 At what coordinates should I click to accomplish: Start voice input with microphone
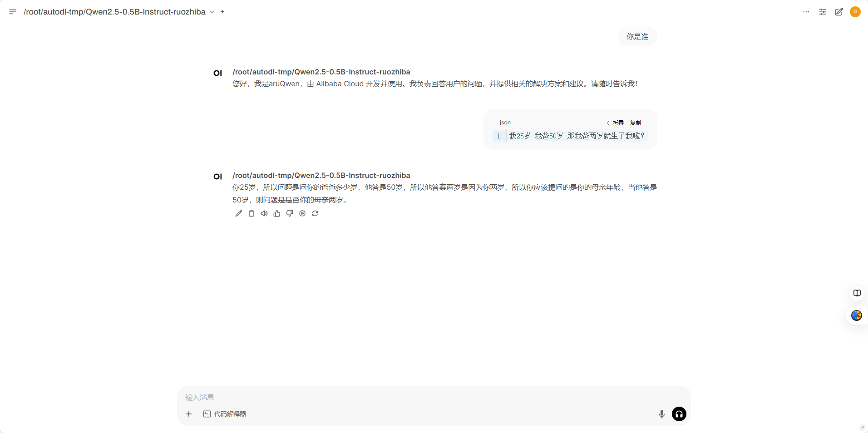[x=661, y=414]
